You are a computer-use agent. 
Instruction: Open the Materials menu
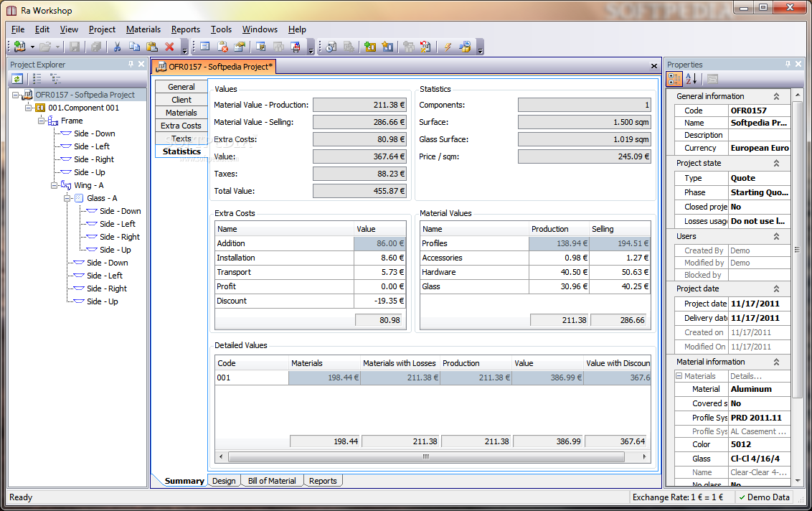pos(143,29)
